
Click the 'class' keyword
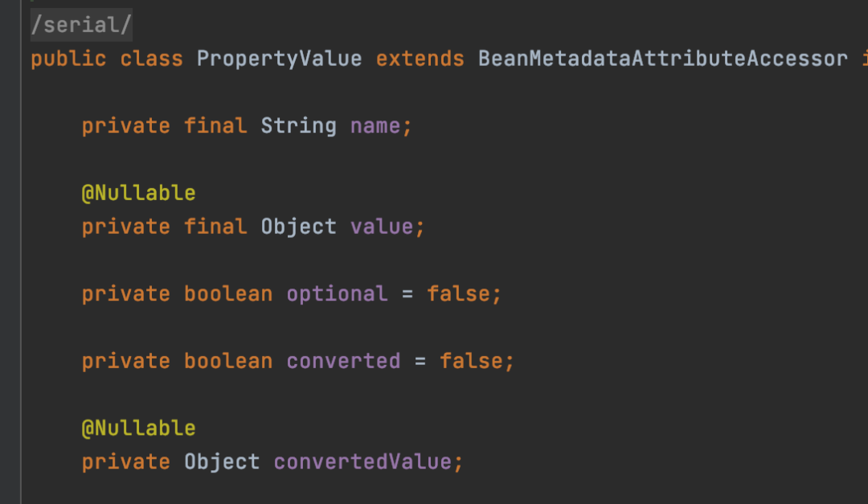[x=151, y=59]
